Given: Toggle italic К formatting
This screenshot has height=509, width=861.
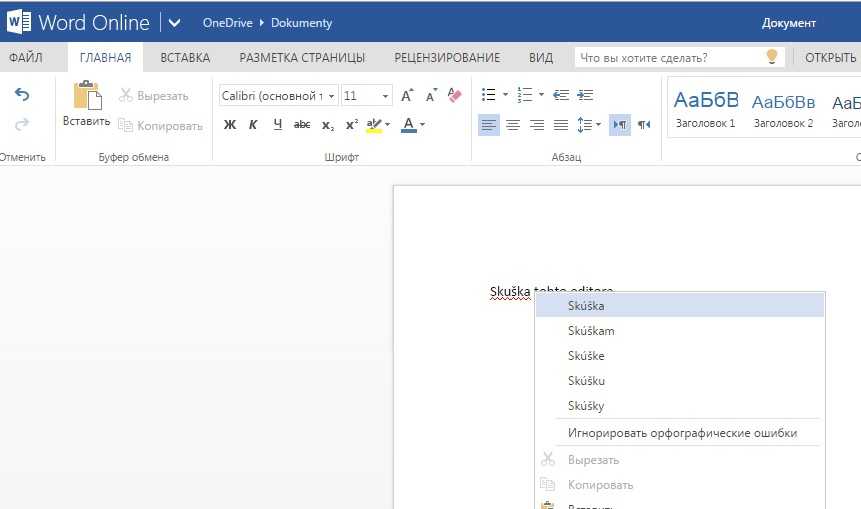Looking at the screenshot, I should point(253,125).
